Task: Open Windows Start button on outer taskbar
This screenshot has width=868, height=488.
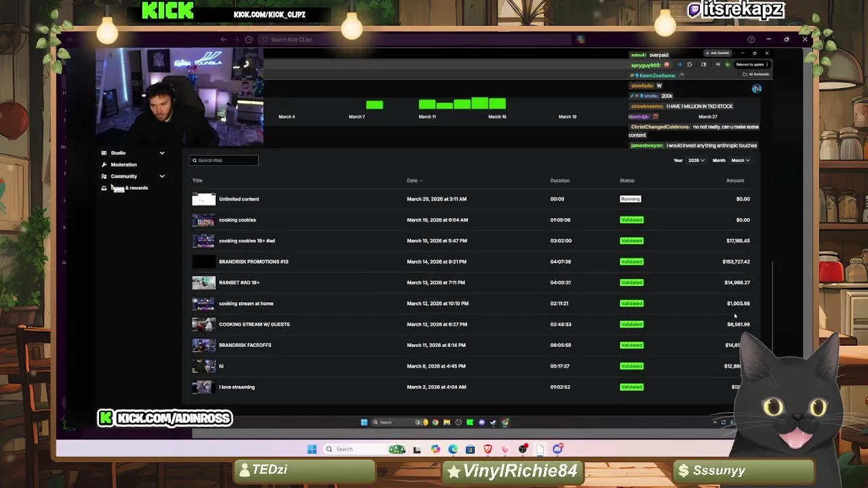Action: (312, 449)
